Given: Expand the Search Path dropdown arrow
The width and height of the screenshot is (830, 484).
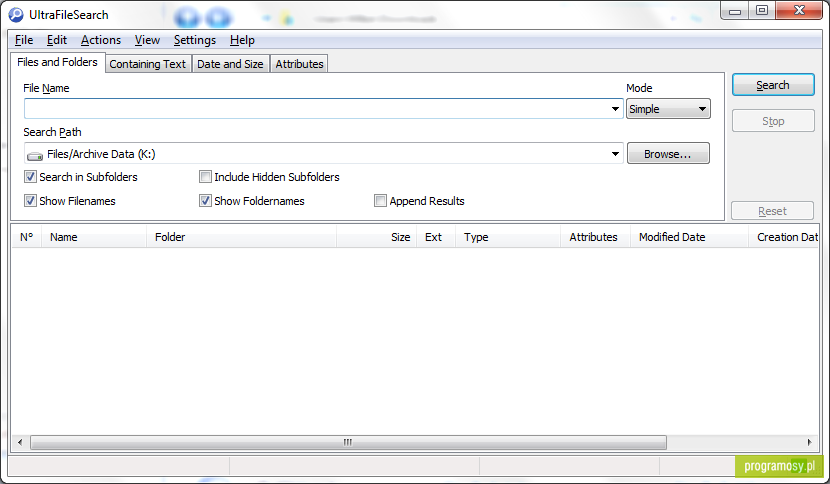Looking at the screenshot, I should tap(615, 154).
